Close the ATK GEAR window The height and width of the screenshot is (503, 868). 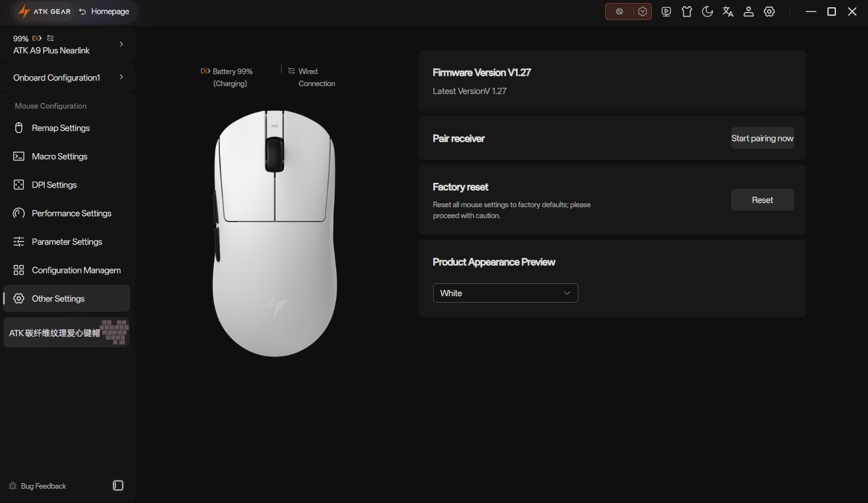coord(852,12)
